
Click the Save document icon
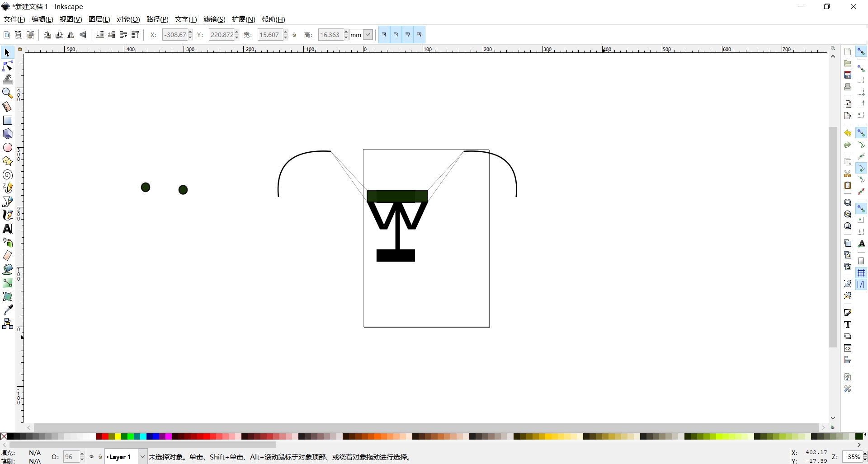848,75
